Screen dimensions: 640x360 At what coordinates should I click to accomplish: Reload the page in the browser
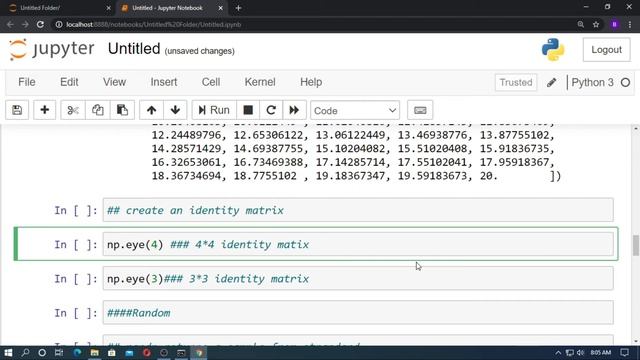40,24
